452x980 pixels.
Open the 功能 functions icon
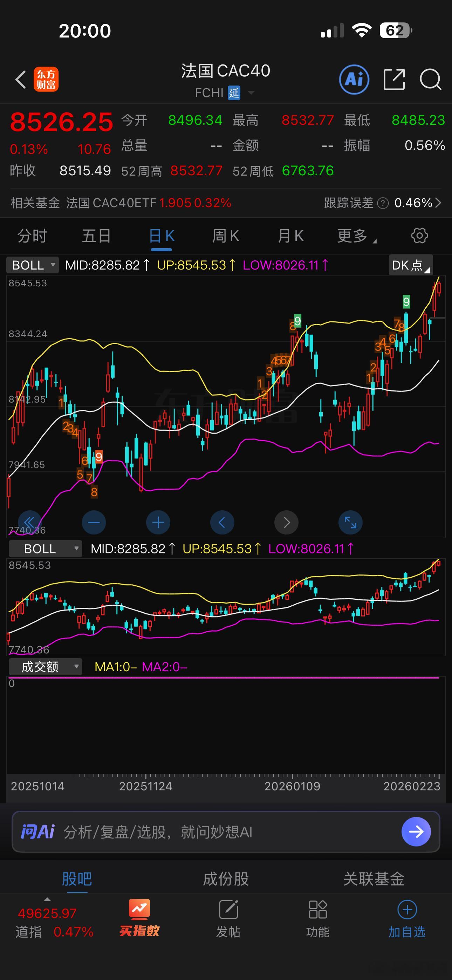click(318, 919)
